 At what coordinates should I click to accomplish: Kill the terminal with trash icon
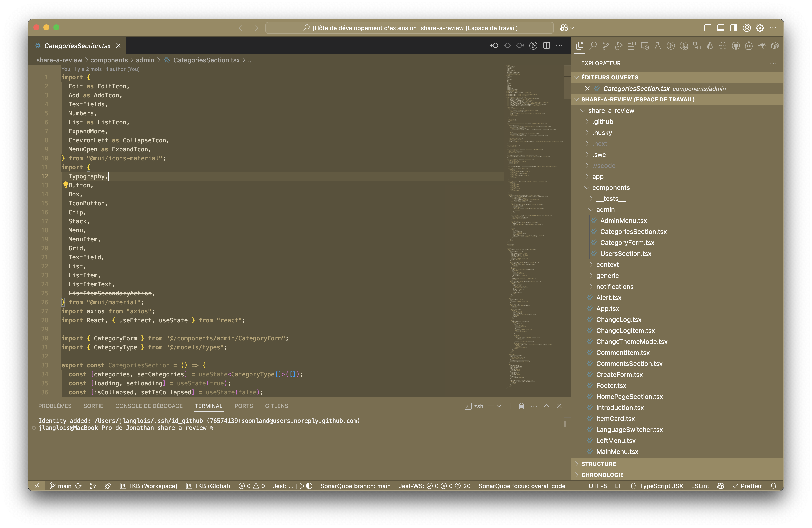522,406
